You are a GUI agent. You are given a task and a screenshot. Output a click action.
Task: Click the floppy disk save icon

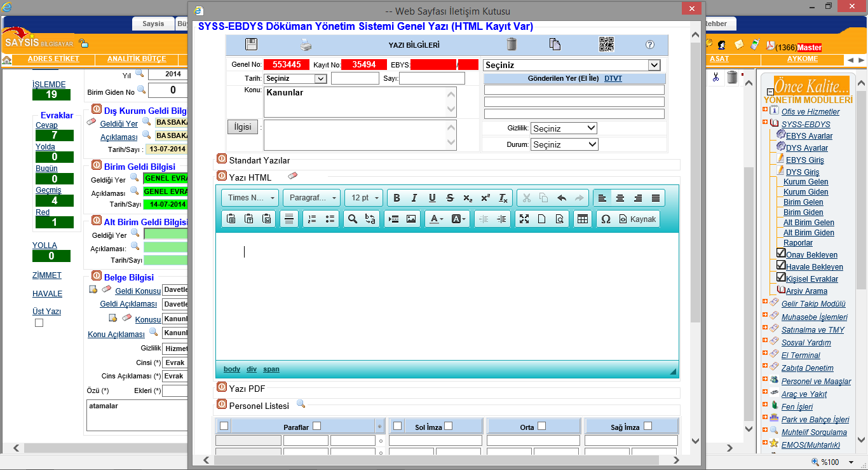click(x=251, y=45)
